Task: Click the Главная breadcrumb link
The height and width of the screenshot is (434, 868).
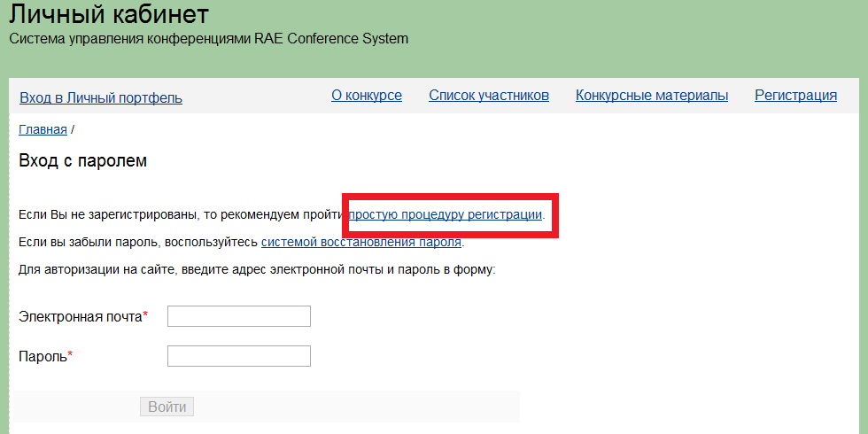Action: (43, 129)
